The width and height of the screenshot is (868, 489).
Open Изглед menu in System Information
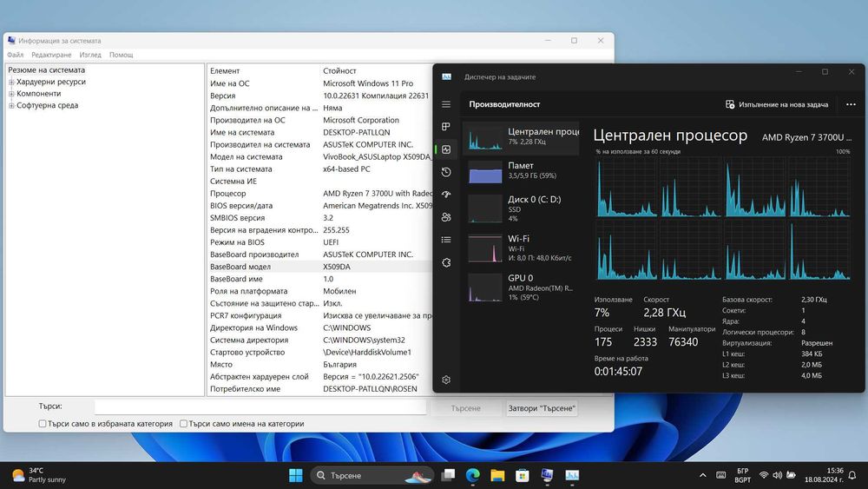pos(90,55)
